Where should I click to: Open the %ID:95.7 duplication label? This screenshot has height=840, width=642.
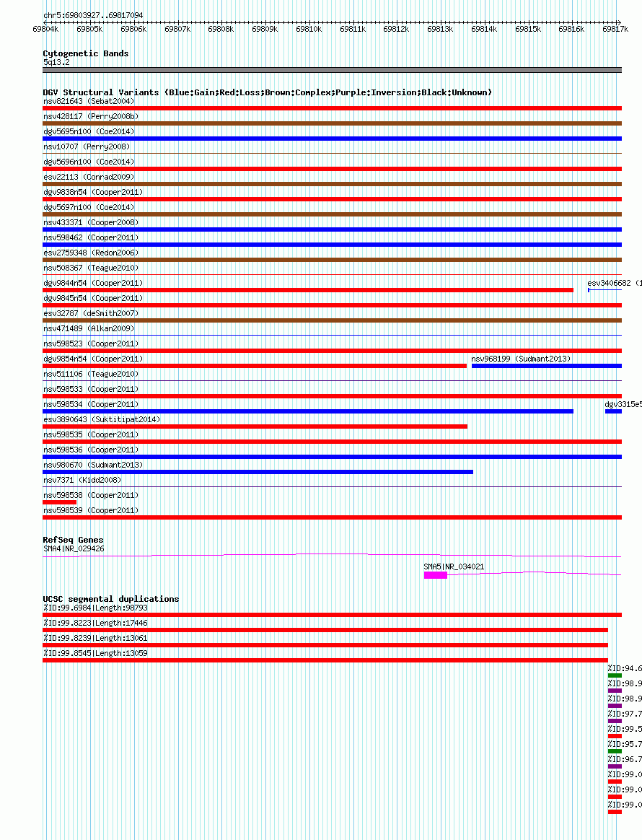[625, 745]
